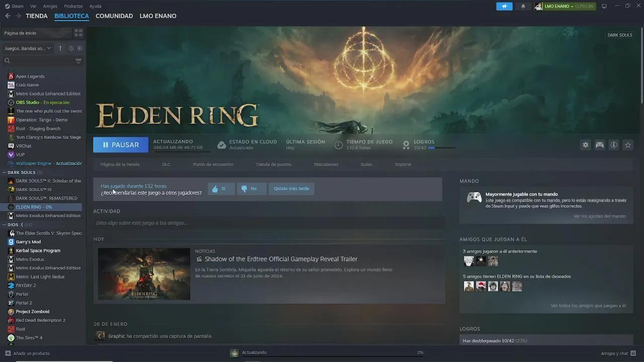The width and height of the screenshot is (644, 362).
Task: Open the Amigos menu
Action: click(50, 6)
